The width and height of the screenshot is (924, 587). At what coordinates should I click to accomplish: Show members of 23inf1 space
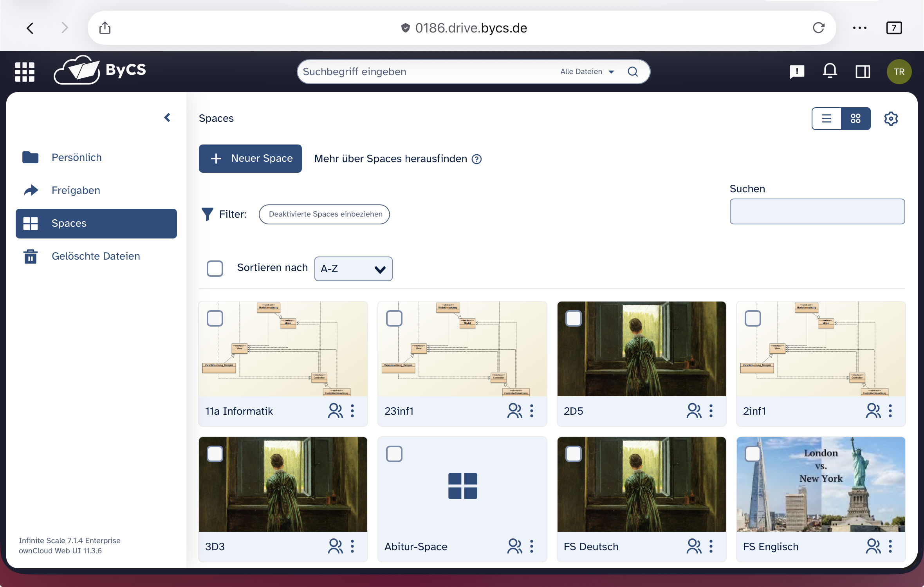pyautogui.click(x=514, y=410)
